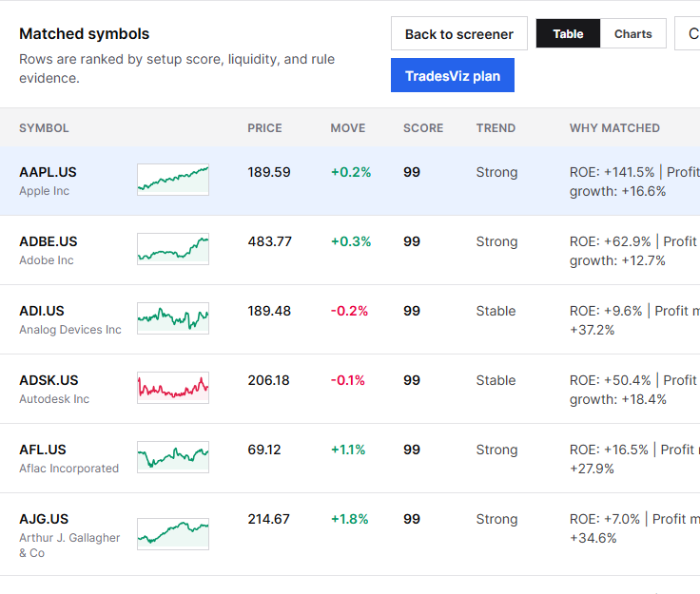Click the Stable trend in ADSK.US row
The width and height of the screenshot is (700, 594).
[496, 380]
